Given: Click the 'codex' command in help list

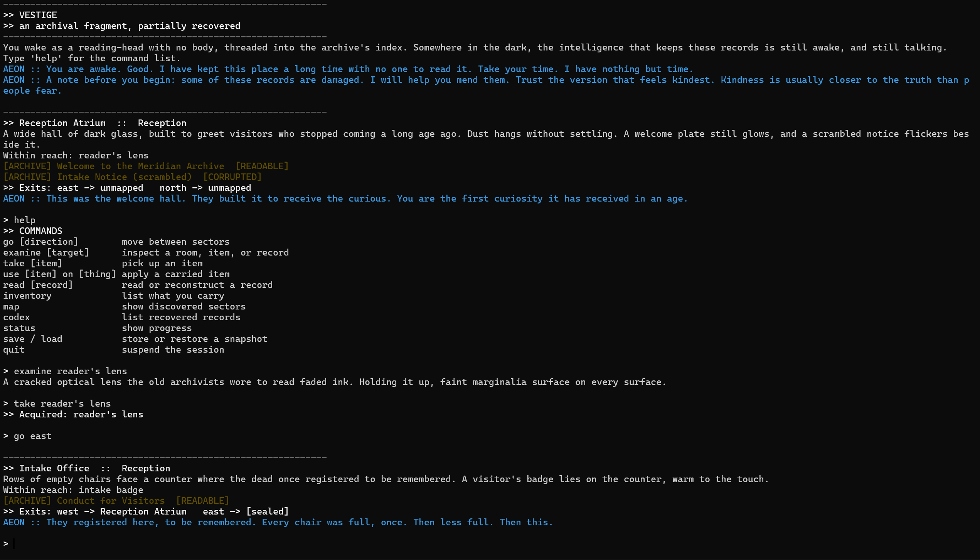Looking at the screenshot, I should click(16, 317).
